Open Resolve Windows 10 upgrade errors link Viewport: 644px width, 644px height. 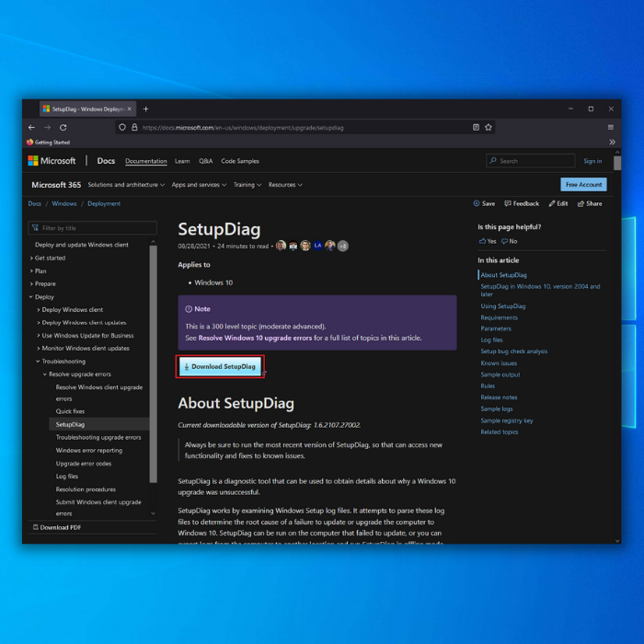tap(255, 338)
